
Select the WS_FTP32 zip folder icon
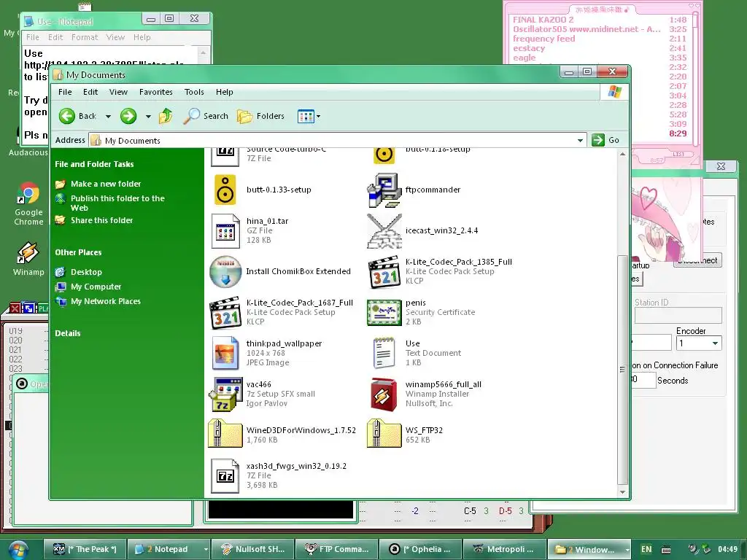click(384, 433)
